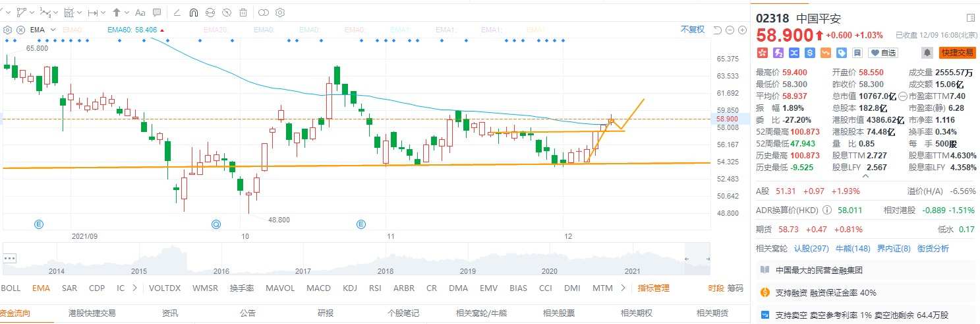The height and width of the screenshot is (324, 980).
Task: Expand the arrow marker dropdown arrow
Action: pyautogui.click(x=127, y=12)
